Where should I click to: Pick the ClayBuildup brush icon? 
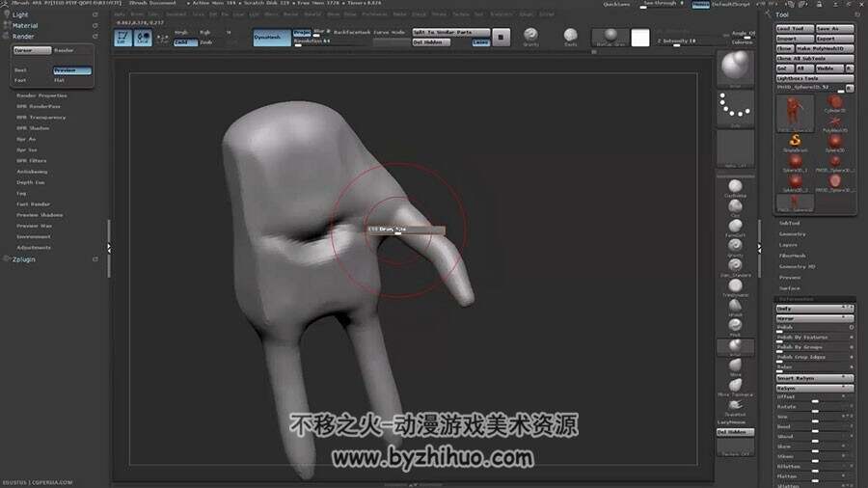pyautogui.click(x=735, y=186)
